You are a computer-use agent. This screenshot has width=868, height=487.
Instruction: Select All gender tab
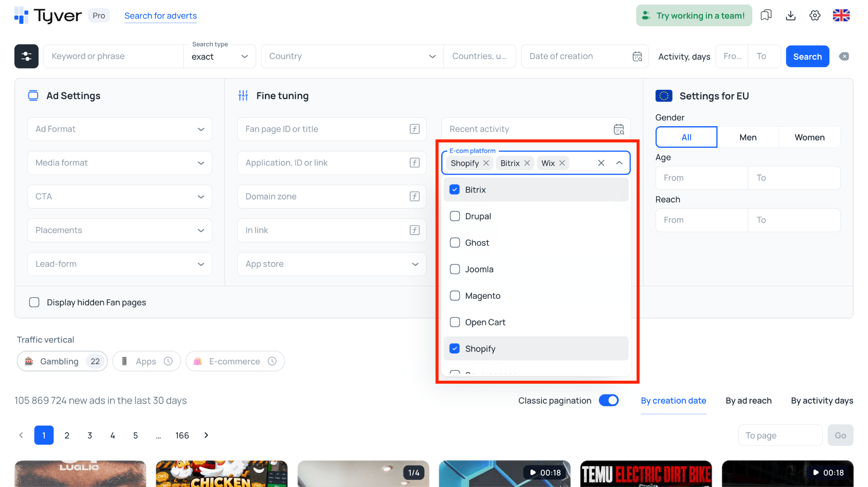point(686,137)
